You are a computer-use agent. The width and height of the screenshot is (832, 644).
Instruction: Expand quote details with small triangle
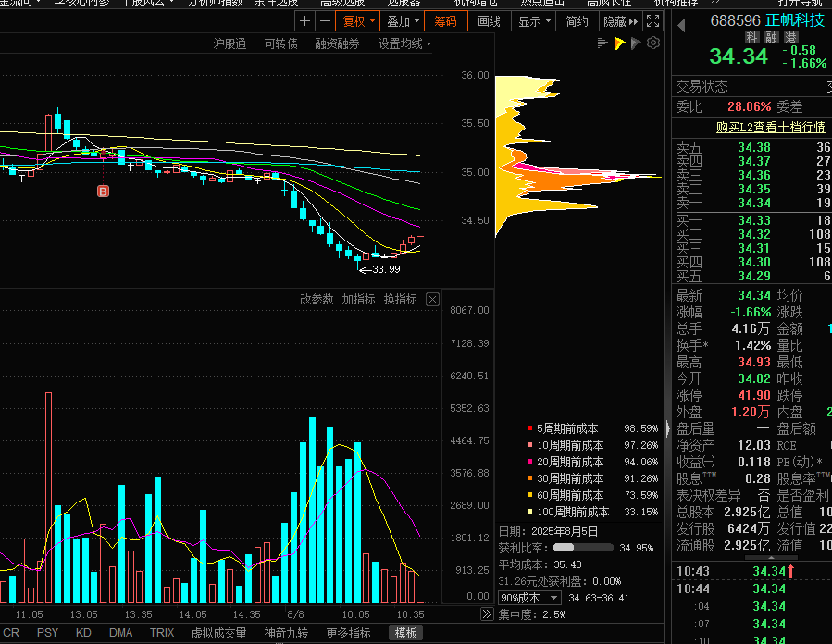(x=771, y=558)
